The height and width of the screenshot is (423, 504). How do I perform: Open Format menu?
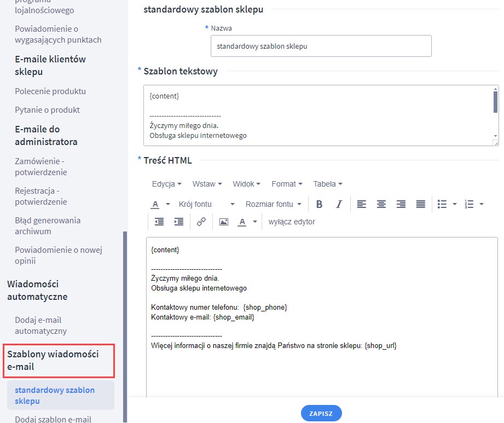(x=287, y=184)
